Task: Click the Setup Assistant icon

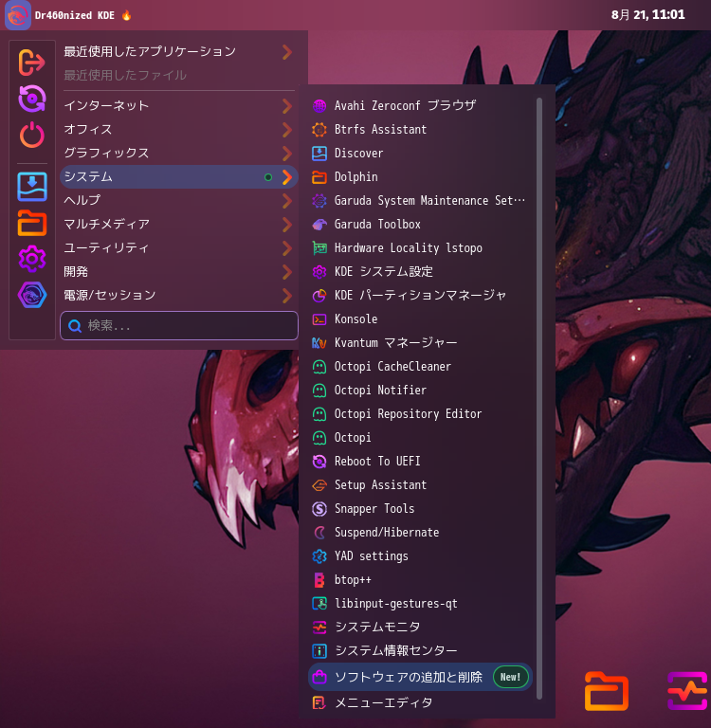Action: 319,485
